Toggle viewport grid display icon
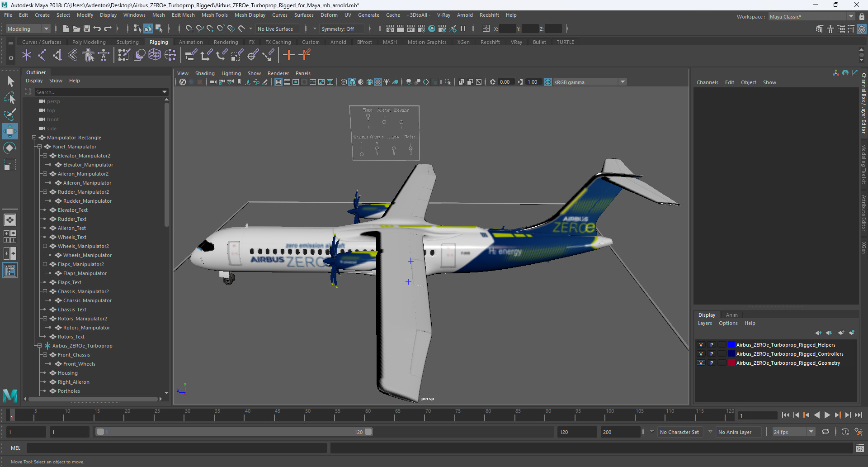This screenshot has height=467, width=868. pos(278,82)
